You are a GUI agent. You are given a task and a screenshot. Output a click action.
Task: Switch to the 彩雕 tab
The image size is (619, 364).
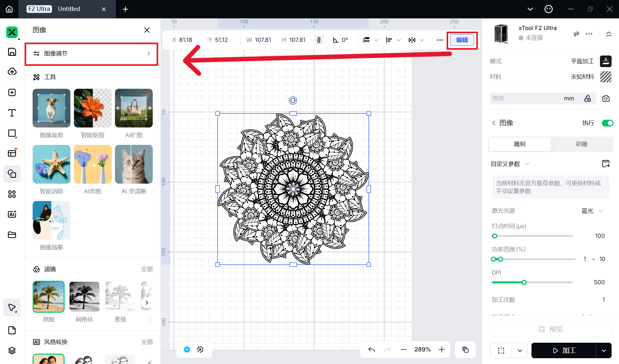coord(582,144)
